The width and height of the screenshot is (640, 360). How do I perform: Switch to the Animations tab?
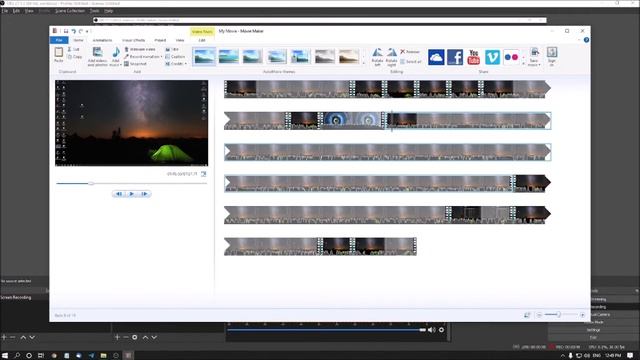[102, 40]
